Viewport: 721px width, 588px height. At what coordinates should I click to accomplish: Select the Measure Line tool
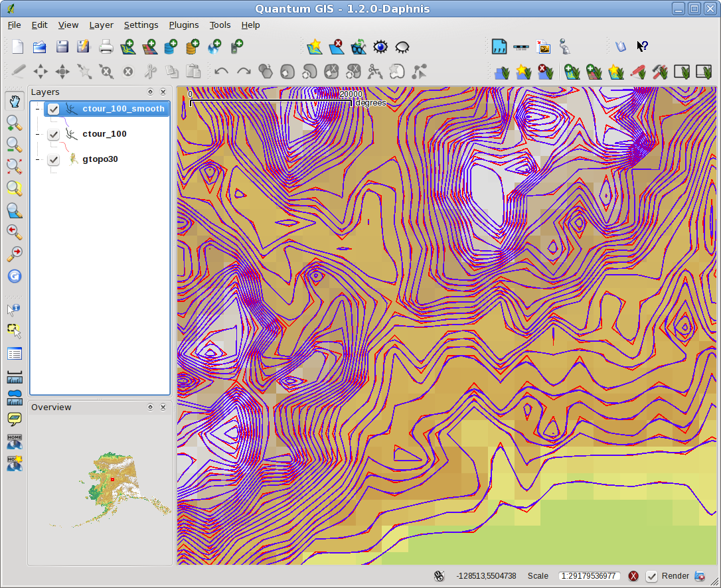[14, 376]
